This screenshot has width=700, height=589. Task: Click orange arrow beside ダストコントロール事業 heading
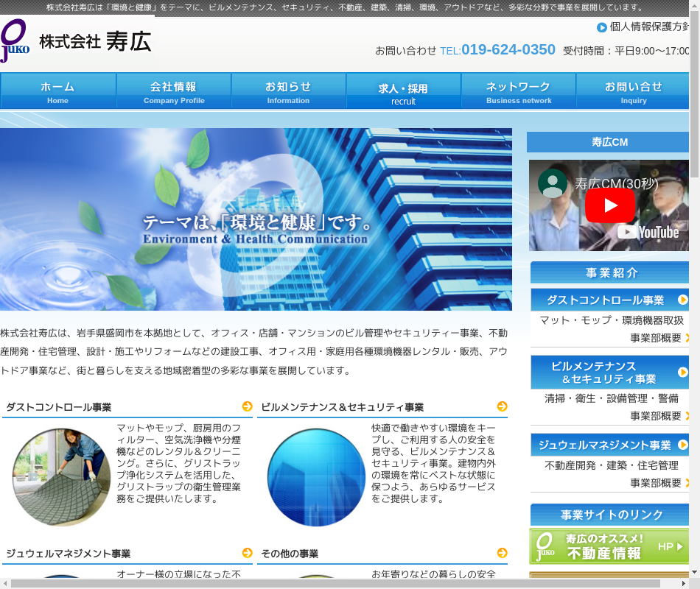248,406
